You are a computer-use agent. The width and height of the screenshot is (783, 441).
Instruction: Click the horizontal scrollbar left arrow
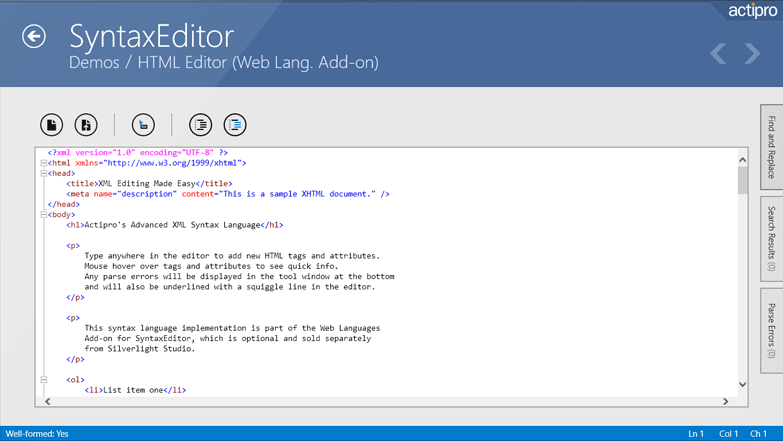click(x=47, y=402)
